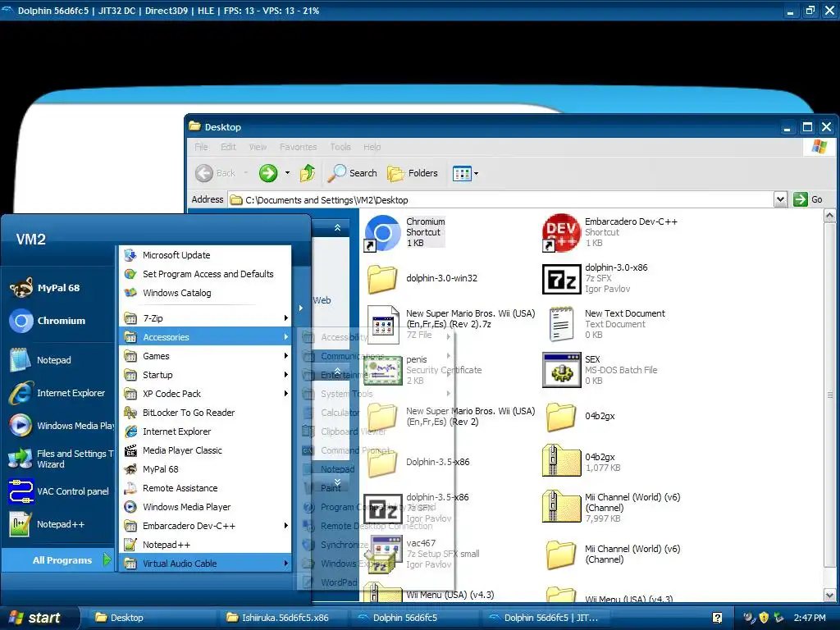Expand the Startup submenu
Screen dimensions: 840x630
(x=206, y=375)
